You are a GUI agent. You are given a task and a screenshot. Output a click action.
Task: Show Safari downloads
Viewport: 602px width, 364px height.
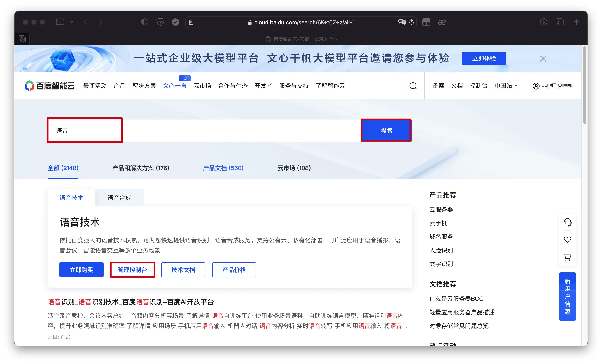coord(544,22)
